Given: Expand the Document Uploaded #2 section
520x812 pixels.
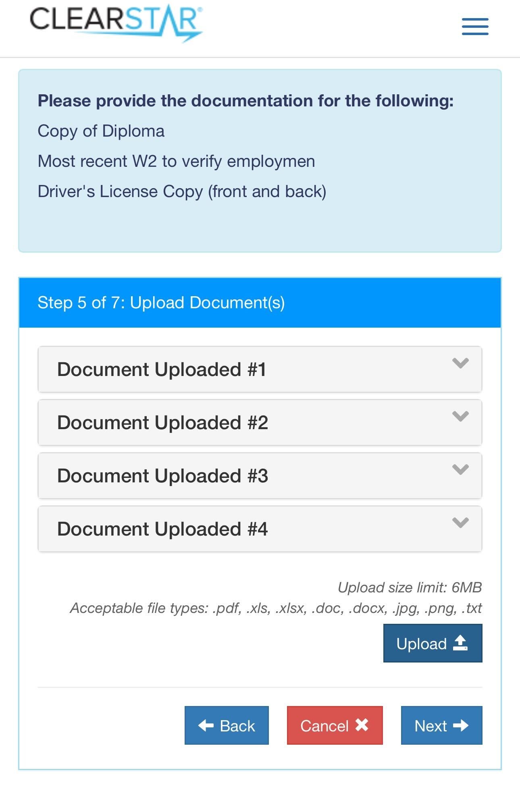Looking at the screenshot, I should pyautogui.click(x=260, y=422).
